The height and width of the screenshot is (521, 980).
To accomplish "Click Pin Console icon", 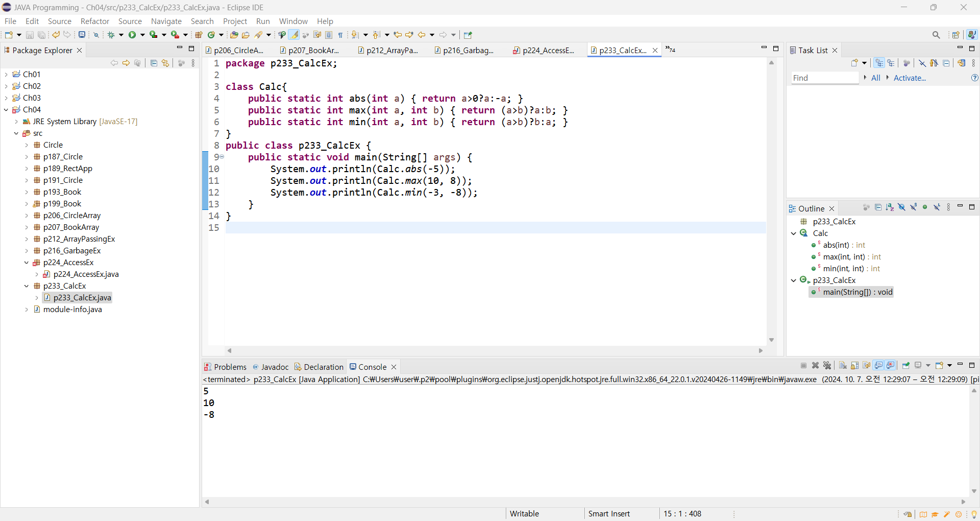I will [906, 365].
